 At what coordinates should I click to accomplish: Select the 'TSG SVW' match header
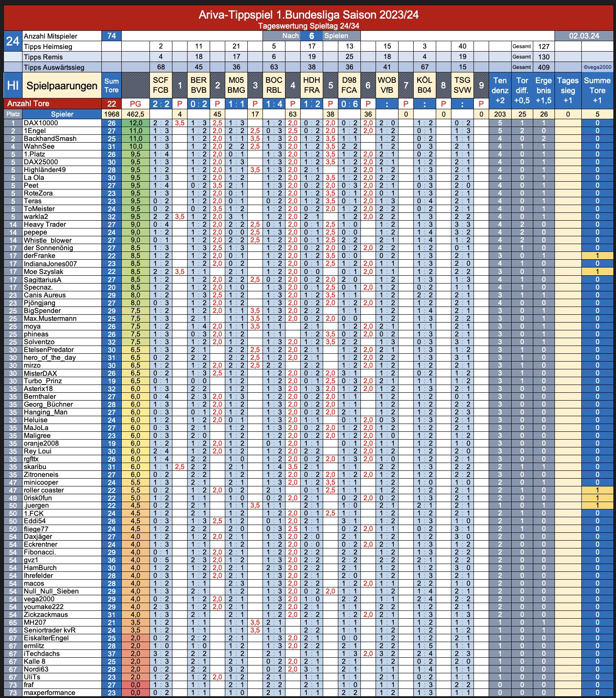(462, 85)
